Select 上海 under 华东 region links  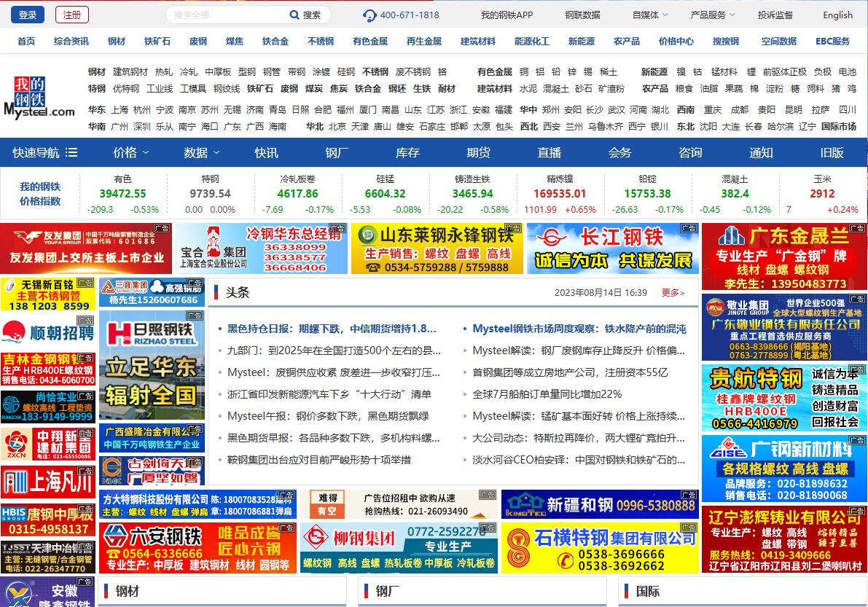coord(119,109)
